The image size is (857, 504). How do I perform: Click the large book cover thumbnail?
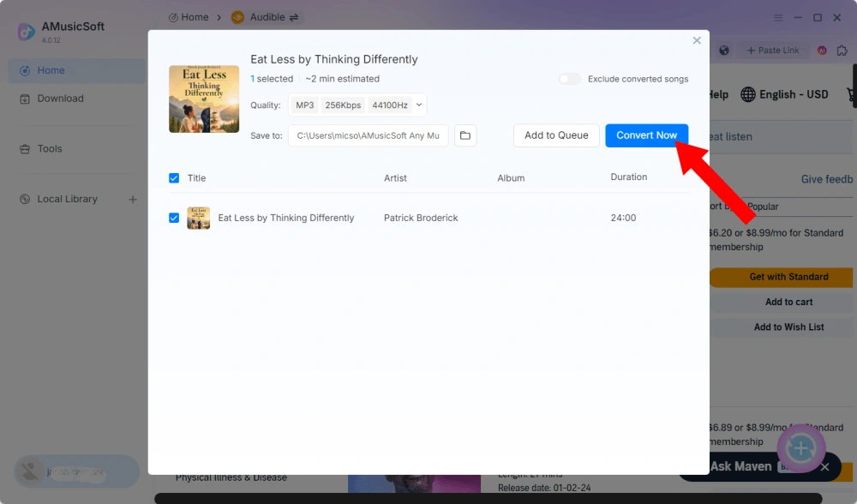[x=204, y=99]
